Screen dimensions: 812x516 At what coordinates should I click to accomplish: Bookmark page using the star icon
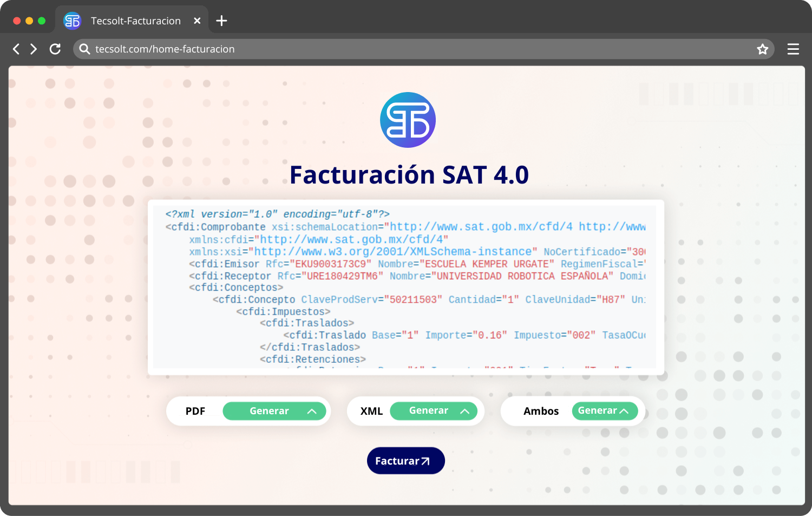[763, 49]
